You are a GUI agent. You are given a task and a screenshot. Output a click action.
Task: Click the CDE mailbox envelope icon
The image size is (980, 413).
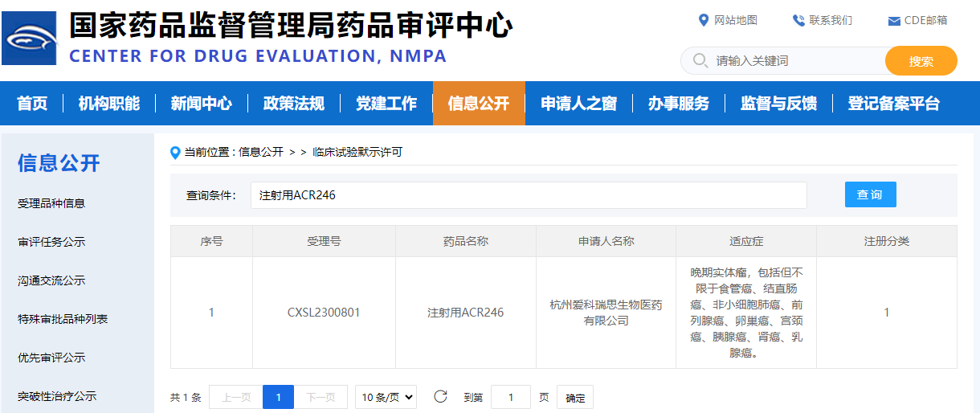pyautogui.click(x=894, y=21)
